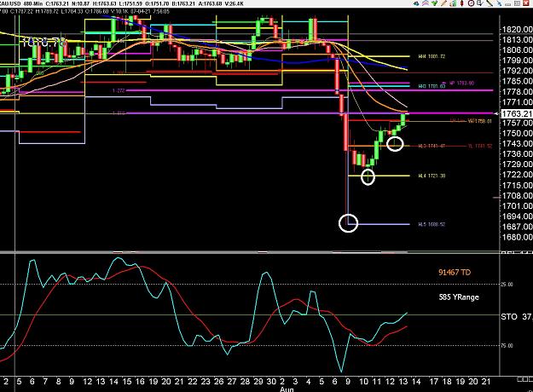
Task: Click the small icon at bottom-right of time axis
Action: click(x=525, y=379)
